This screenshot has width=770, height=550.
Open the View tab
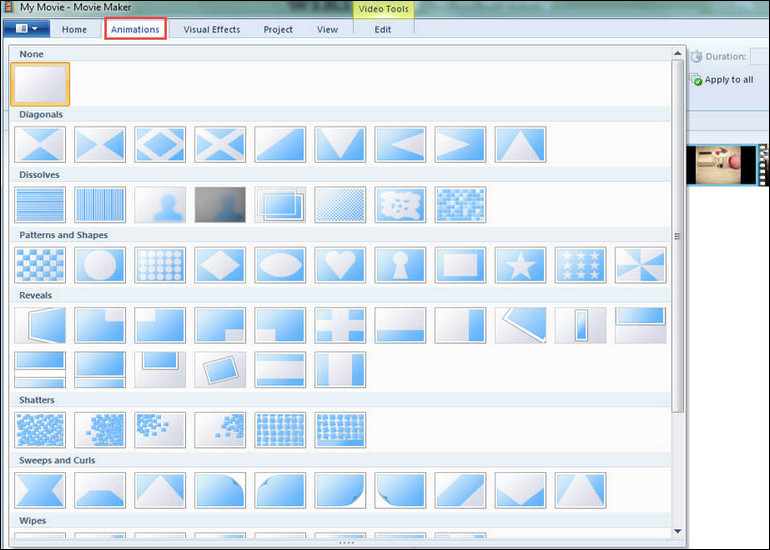[327, 29]
